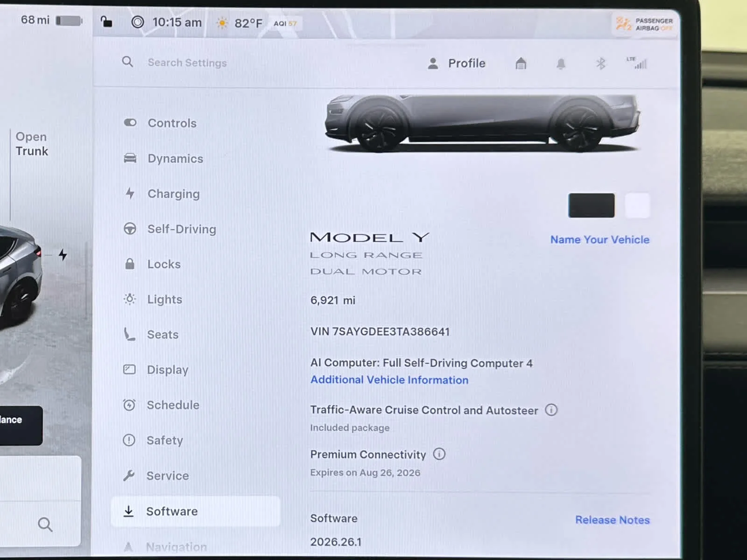747x560 pixels.
Task: Open the Profile menu
Action: (x=457, y=63)
